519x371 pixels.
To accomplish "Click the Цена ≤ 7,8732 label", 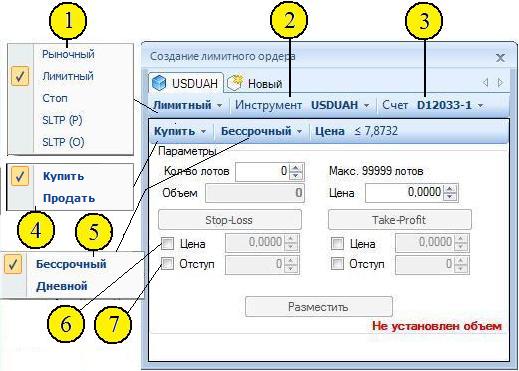I will [x=356, y=131].
